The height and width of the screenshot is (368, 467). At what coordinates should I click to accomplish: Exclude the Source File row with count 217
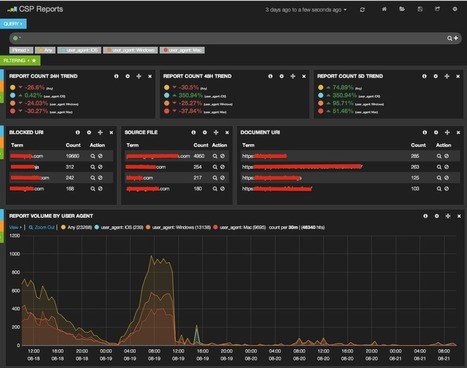tap(222, 178)
